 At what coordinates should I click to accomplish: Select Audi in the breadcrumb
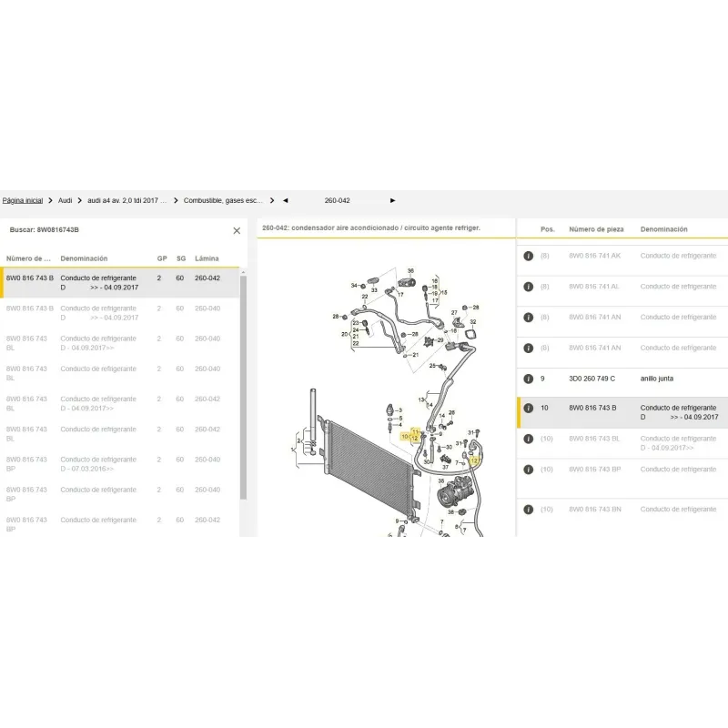pyautogui.click(x=66, y=200)
